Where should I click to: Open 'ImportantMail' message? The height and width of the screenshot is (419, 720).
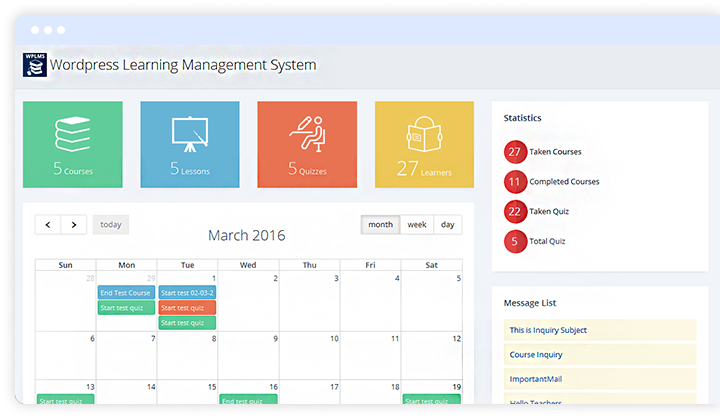(600, 379)
